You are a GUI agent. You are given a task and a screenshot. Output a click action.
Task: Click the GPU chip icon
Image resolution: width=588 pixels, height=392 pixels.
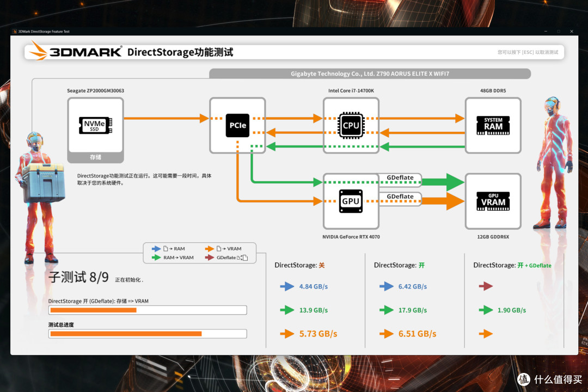[351, 201]
